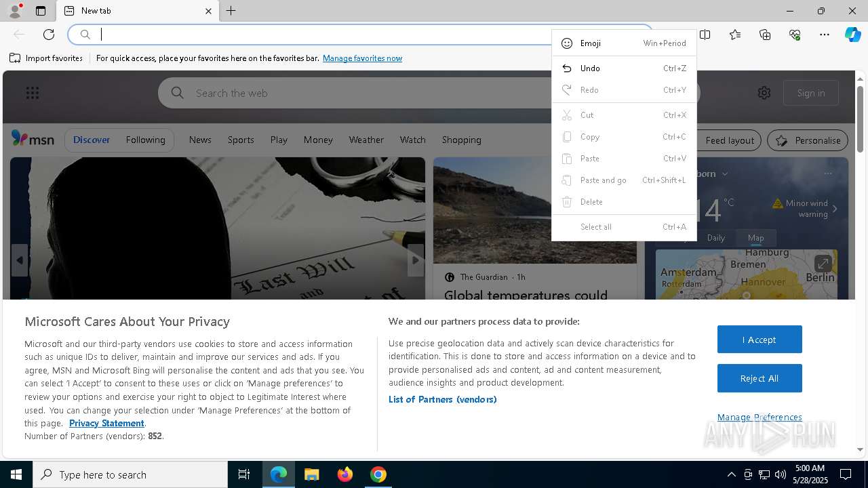Open the Favorites star icon

[x=735, y=35]
